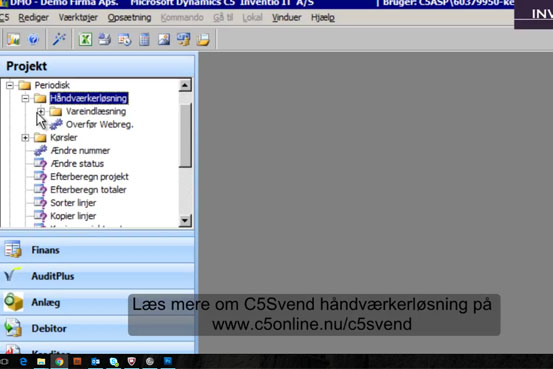Click the picture image toolbar icon

(x=164, y=39)
